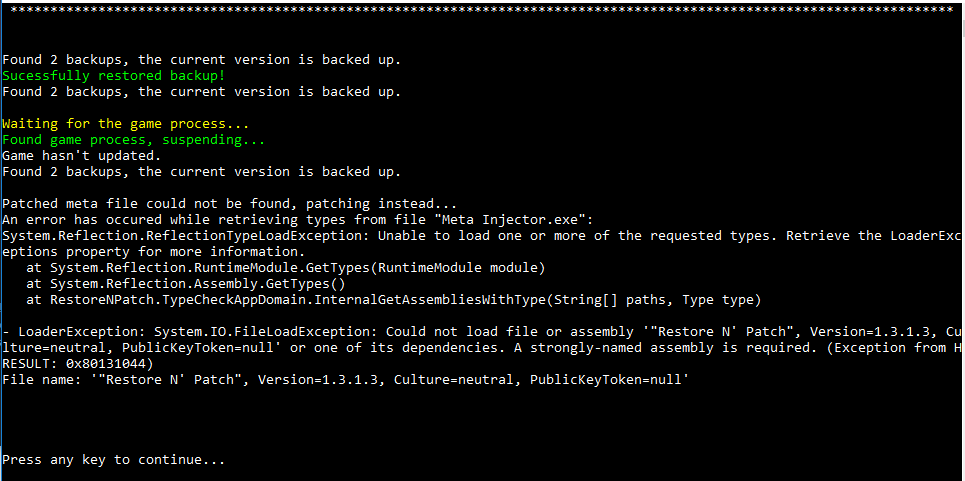
Task: Click the green 'Sucessfully restored backup!' message
Action: tap(113, 76)
